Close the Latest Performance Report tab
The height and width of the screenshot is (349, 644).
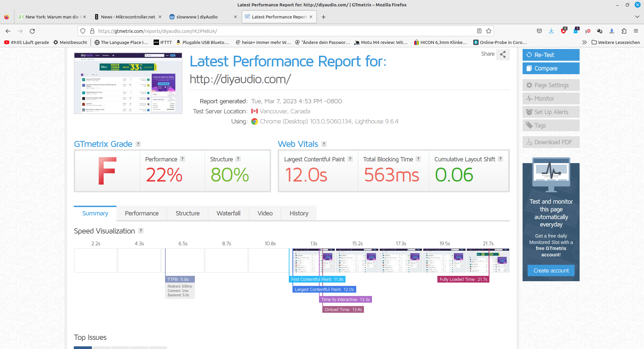click(311, 17)
